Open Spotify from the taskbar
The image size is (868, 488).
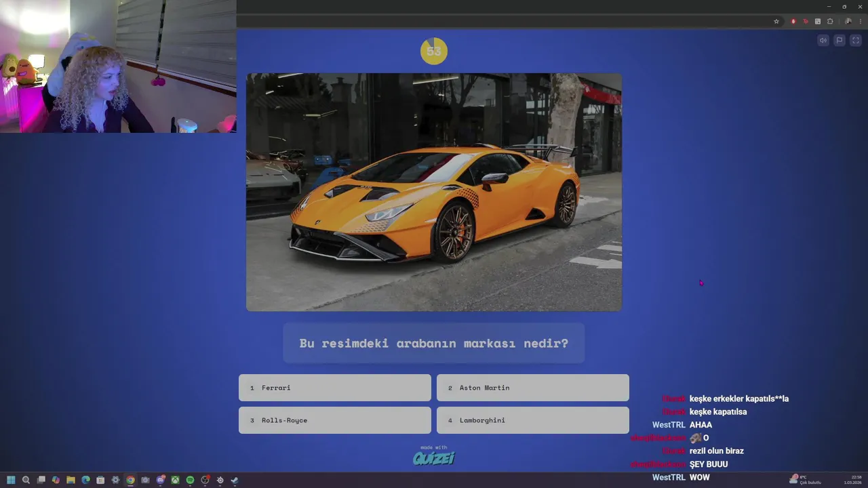[x=190, y=480]
